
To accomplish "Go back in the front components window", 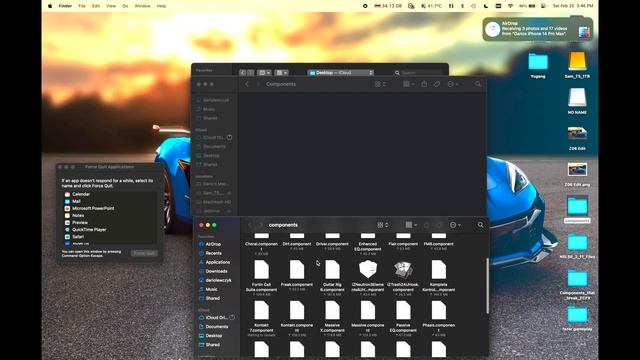I will tap(250, 225).
